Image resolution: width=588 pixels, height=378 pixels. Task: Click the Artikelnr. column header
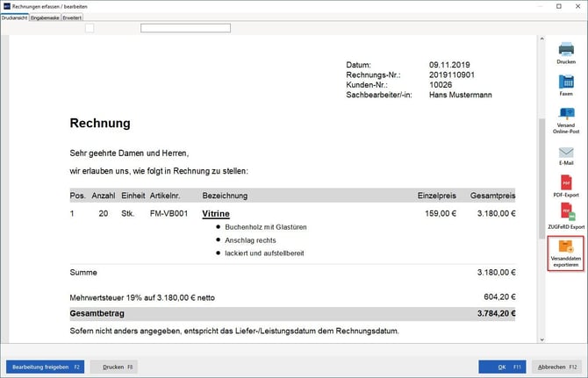click(165, 196)
